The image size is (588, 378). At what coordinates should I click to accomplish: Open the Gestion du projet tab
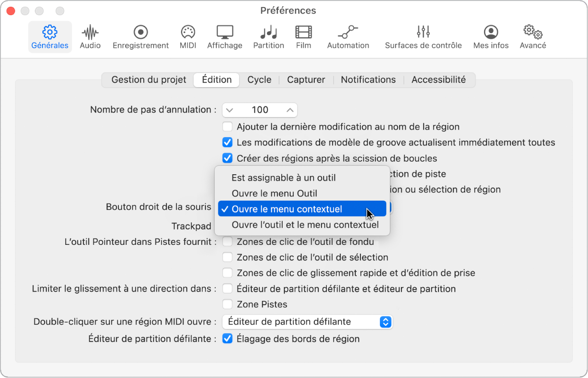click(x=147, y=80)
